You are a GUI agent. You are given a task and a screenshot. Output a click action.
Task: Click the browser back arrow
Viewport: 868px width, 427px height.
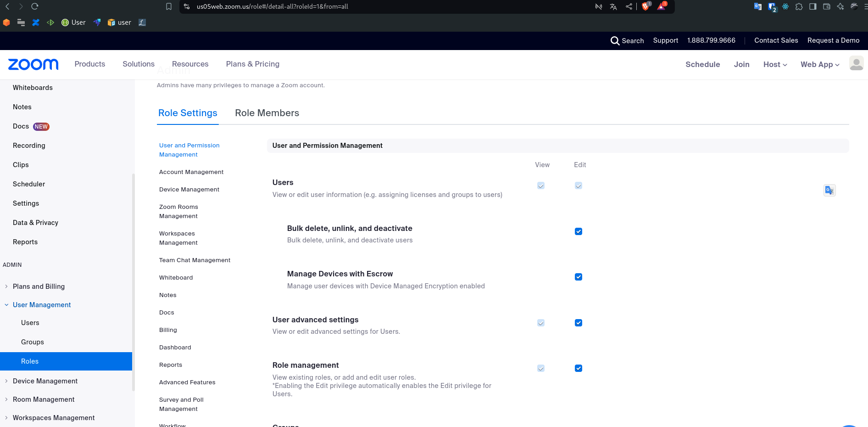click(7, 6)
